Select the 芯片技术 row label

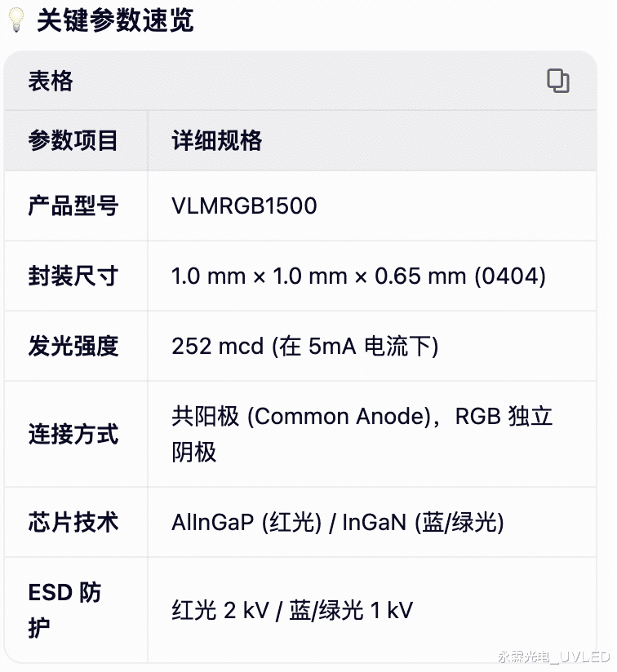[73, 522]
